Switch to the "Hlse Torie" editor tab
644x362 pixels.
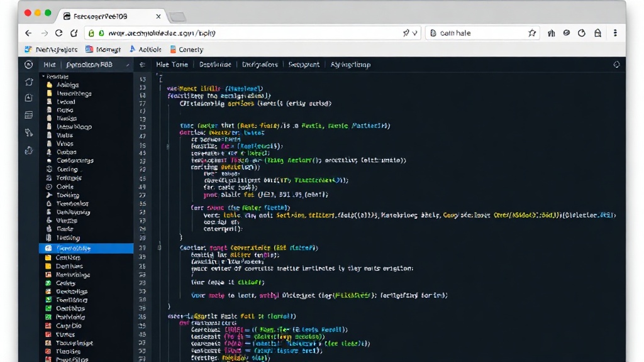tap(172, 65)
